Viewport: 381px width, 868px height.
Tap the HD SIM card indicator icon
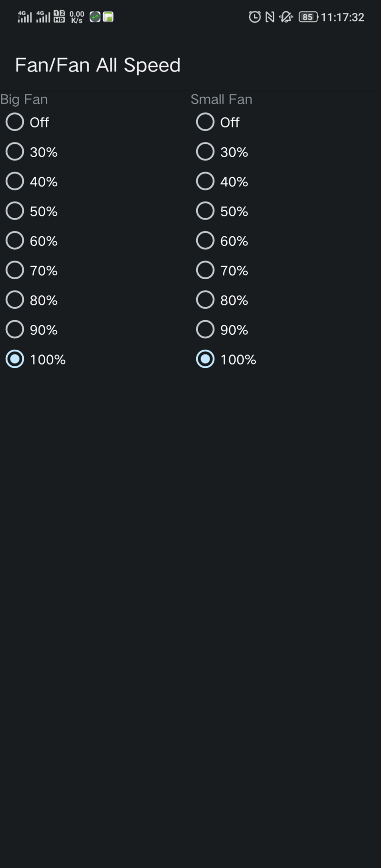59,17
